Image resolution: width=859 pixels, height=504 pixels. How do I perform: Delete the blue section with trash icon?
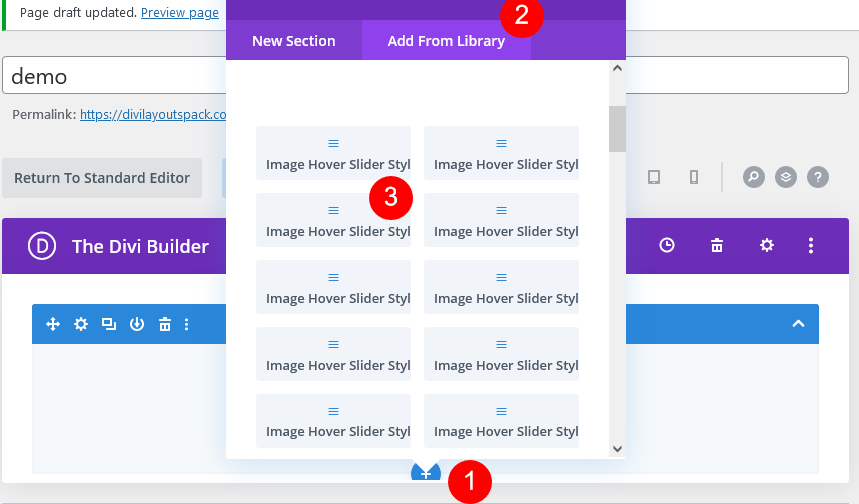coord(164,324)
